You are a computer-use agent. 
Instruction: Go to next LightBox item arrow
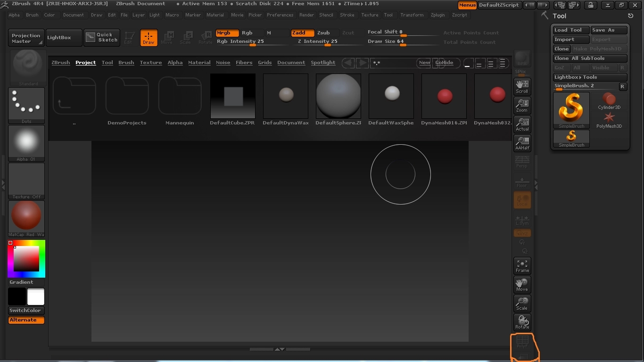coord(362,63)
